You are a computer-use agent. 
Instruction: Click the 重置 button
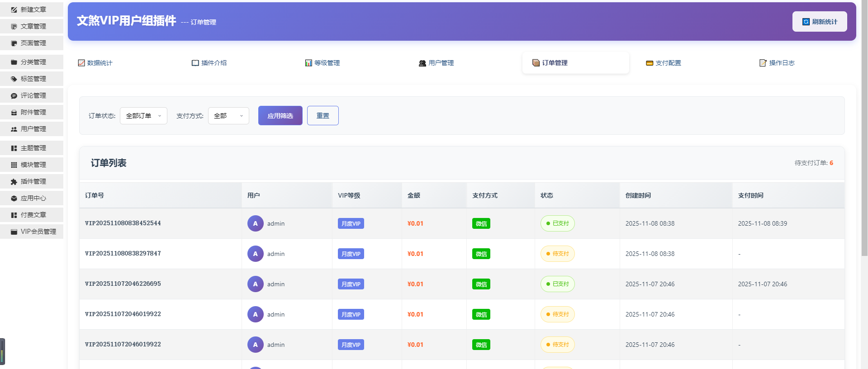(323, 116)
